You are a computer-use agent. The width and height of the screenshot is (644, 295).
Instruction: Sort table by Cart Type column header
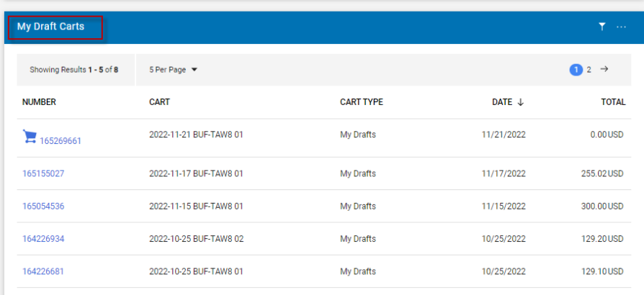point(361,102)
